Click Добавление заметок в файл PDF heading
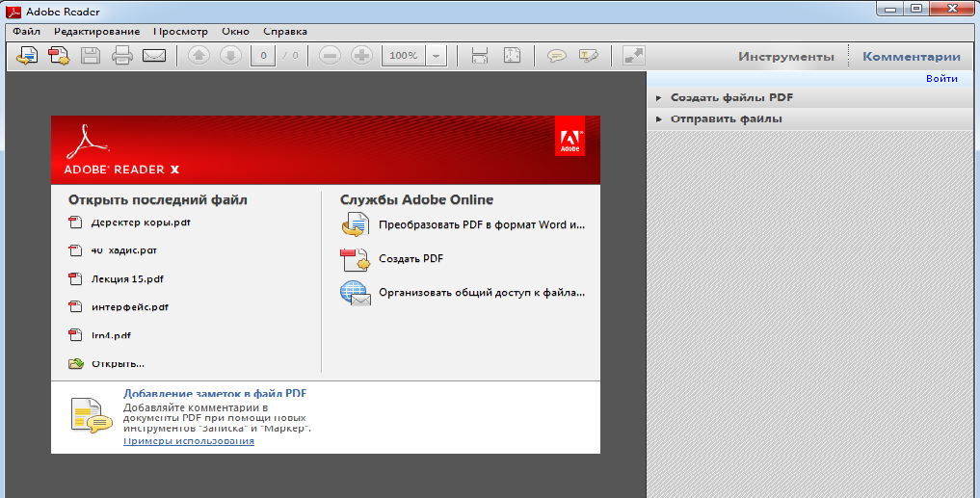The width and height of the screenshot is (980, 498). tap(215, 394)
